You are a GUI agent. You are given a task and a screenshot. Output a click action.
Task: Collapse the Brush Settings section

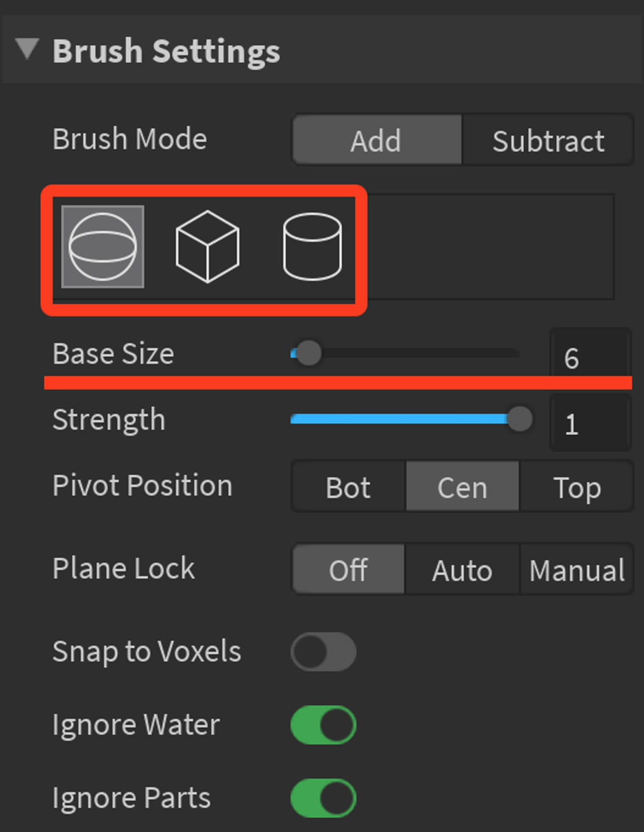(27, 49)
